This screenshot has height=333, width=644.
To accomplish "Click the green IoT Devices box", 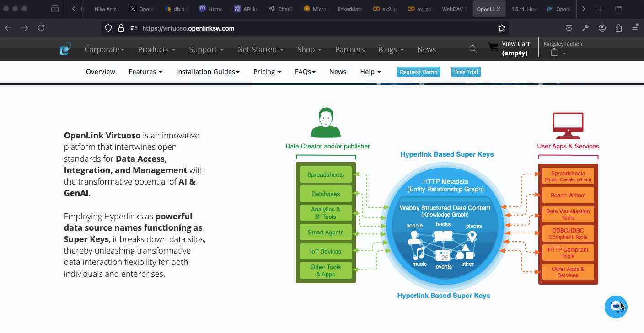I will pos(326,251).
